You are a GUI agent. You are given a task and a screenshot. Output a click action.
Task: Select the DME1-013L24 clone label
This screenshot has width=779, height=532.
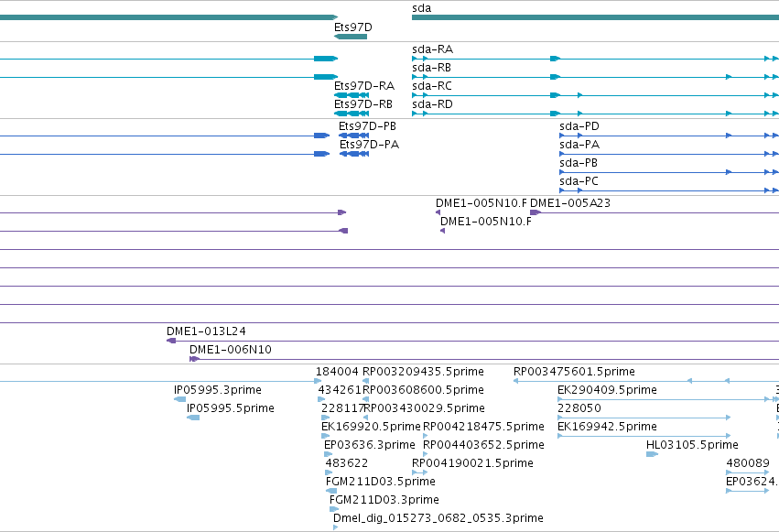pyautogui.click(x=206, y=331)
